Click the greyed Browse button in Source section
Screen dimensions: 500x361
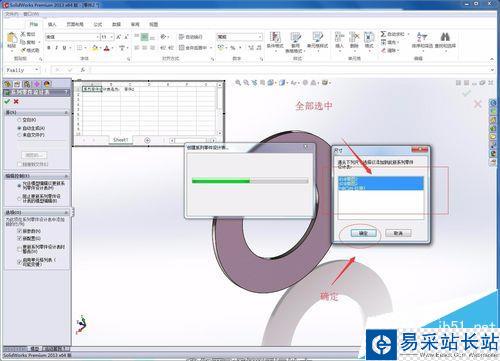[34, 155]
